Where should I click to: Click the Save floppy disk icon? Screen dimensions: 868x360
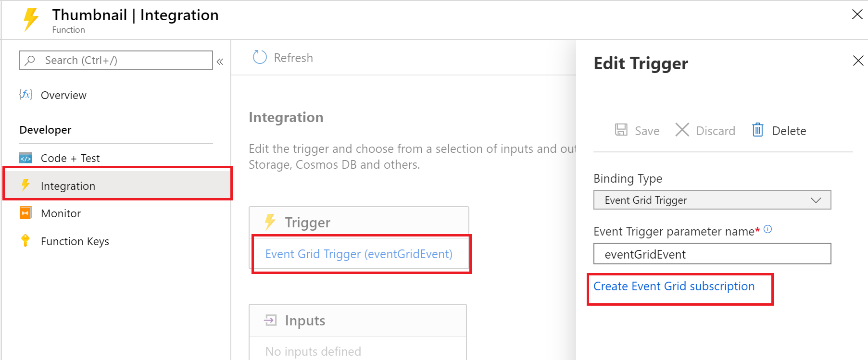click(x=621, y=130)
